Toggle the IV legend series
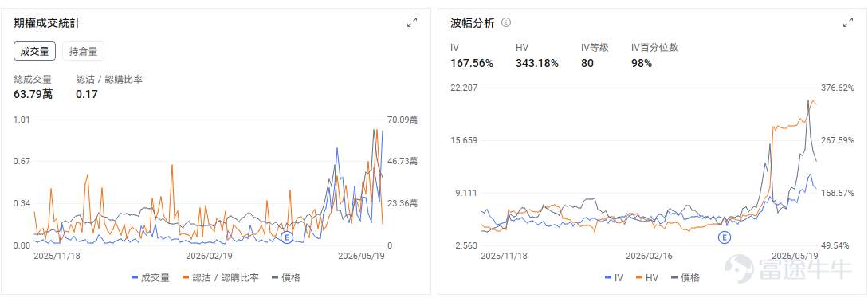 click(615, 277)
